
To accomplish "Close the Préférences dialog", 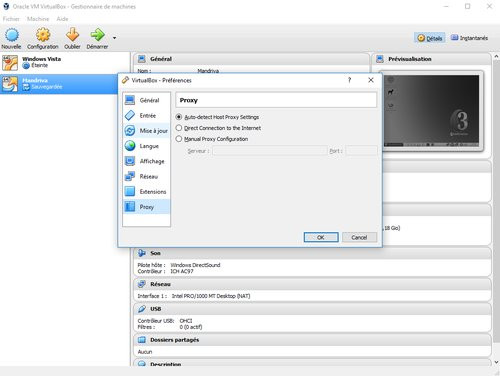I will (x=371, y=80).
